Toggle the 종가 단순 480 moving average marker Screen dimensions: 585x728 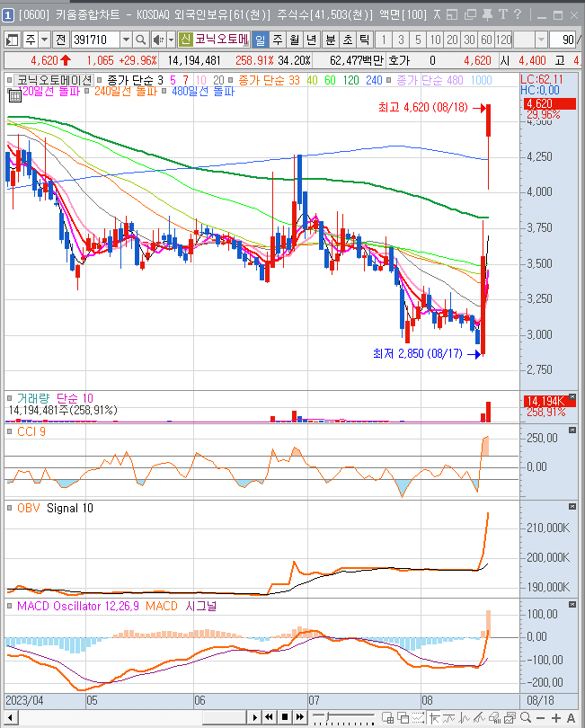point(388,80)
